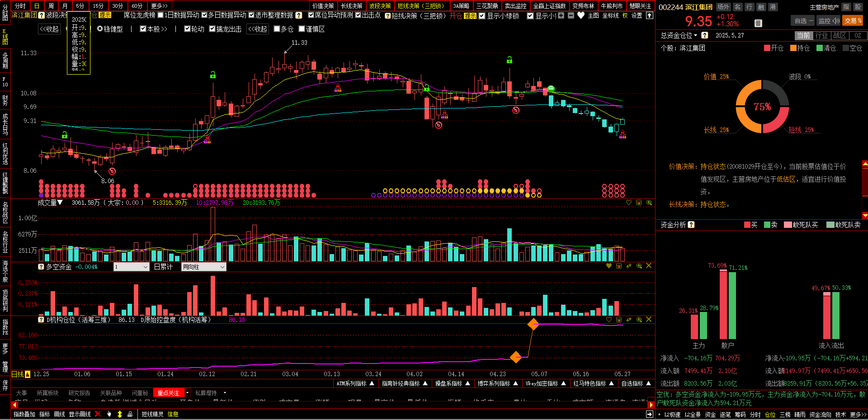Expand the 成交量 indicator menu arrow

(x=60, y=203)
